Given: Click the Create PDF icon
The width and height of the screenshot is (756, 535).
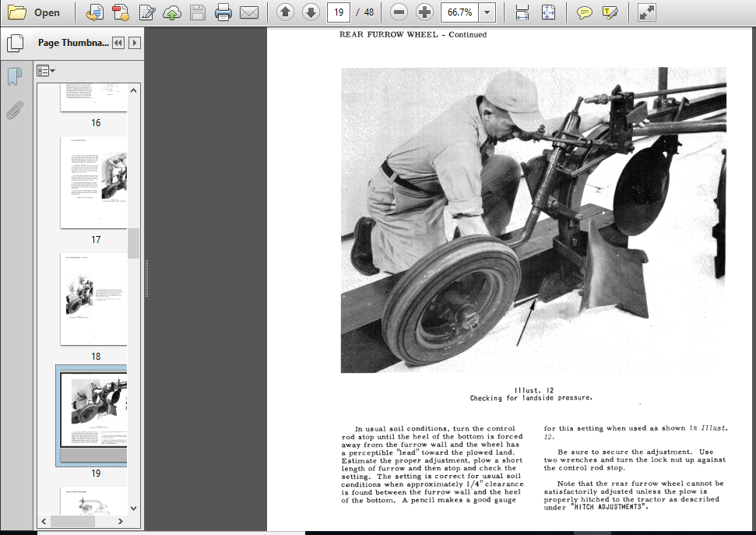Looking at the screenshot, I should pos(121,12).
